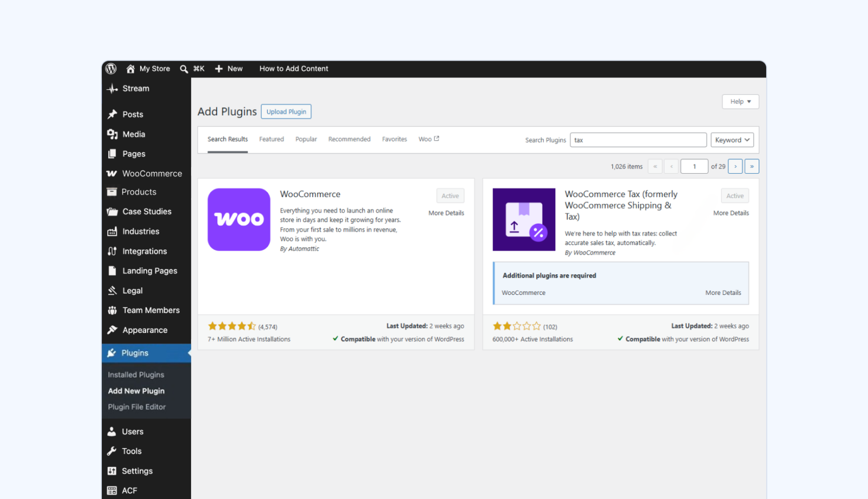Click the Users person icon

click(x=111, y=431)
